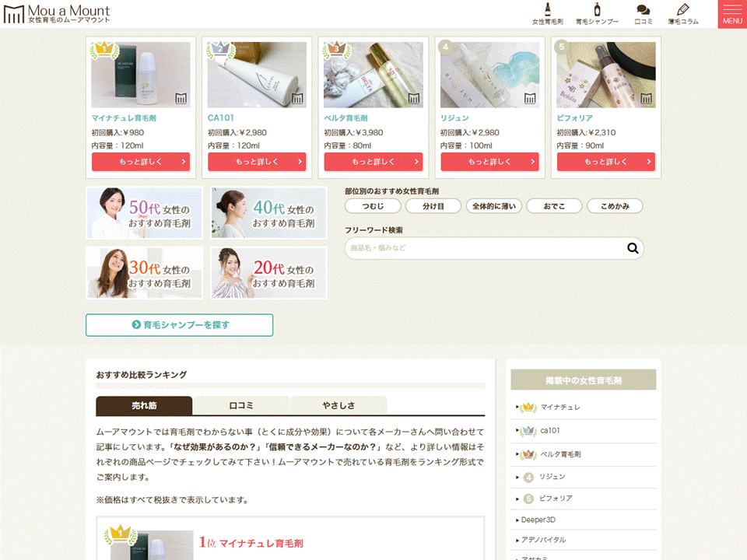Open リジュン title link in top card
747x560 pixels.
click(x=454, y=118)
